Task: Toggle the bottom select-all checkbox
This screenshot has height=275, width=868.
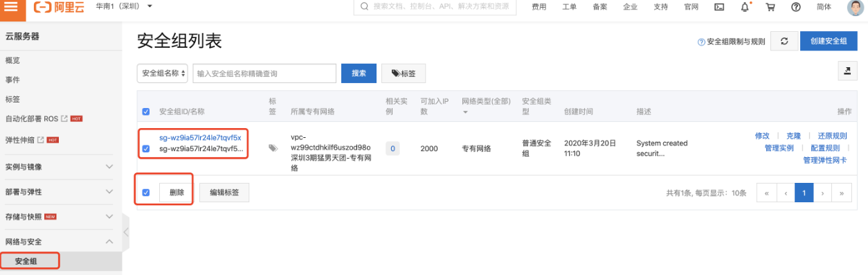Action: coord(146,193)
